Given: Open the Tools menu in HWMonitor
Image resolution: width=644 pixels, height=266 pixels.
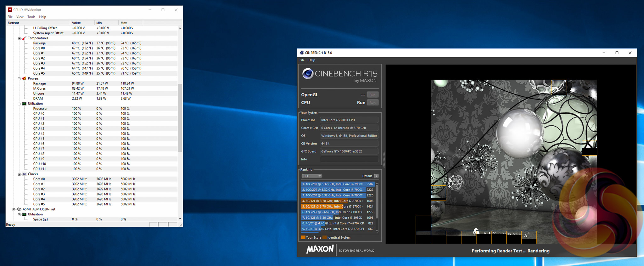Looking at the screenshot, I should tap(31, 17).
